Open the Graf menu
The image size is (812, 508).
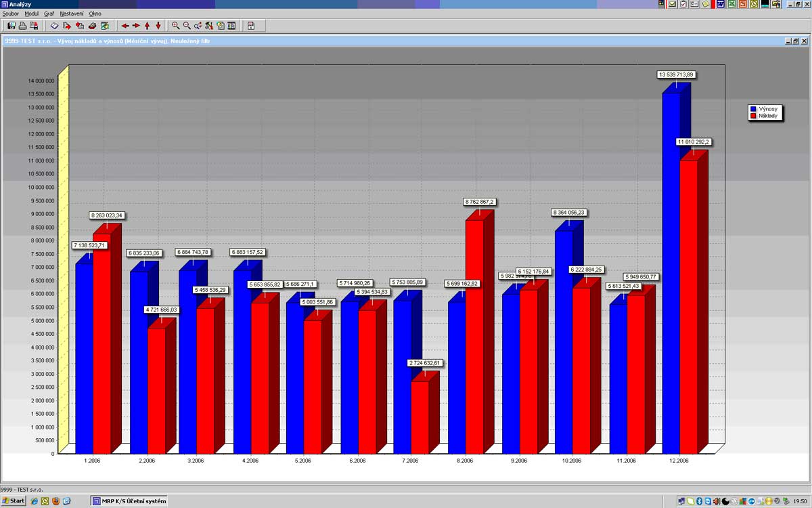pos(49,14)
